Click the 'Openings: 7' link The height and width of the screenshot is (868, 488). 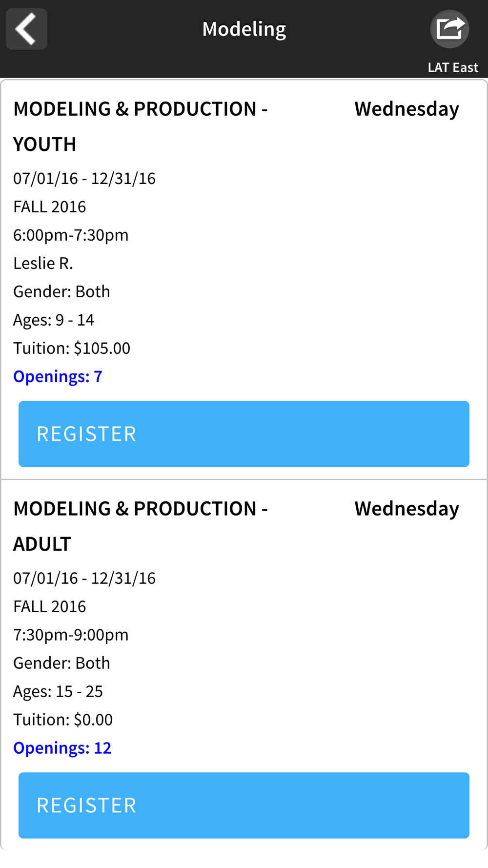pos(58,376)
